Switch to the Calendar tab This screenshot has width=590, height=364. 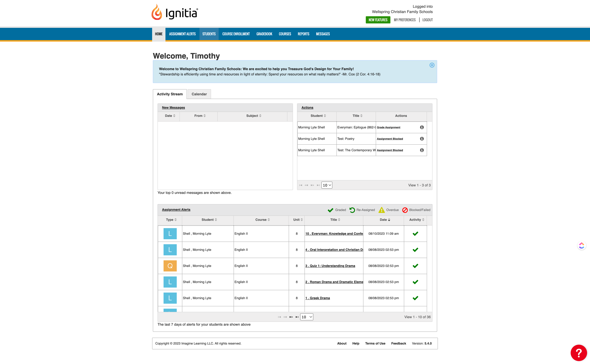[199, 94]
